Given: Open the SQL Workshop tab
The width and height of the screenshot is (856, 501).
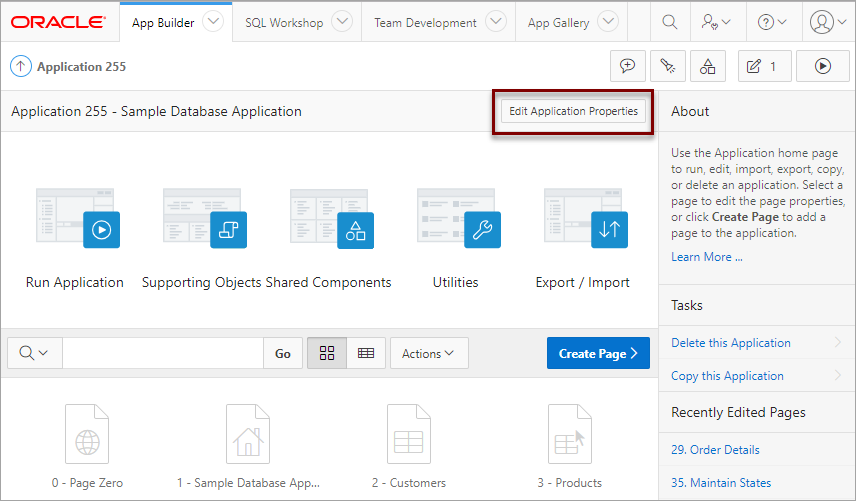Looking at the screenshot, I should [x=284, y=23].
